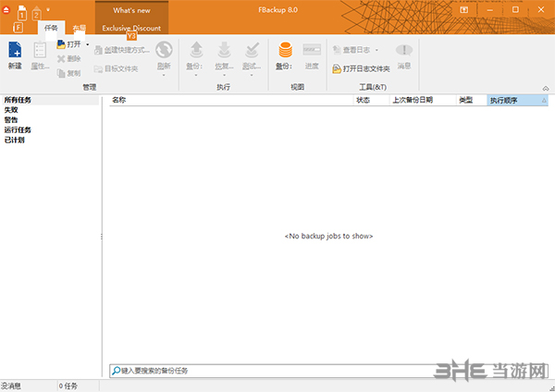Image resolution: width=555 pixels, height=392 pixels.
Task: Click the 新建 new backup job icon
Action: pyautogui.click(x=15, y=50)
